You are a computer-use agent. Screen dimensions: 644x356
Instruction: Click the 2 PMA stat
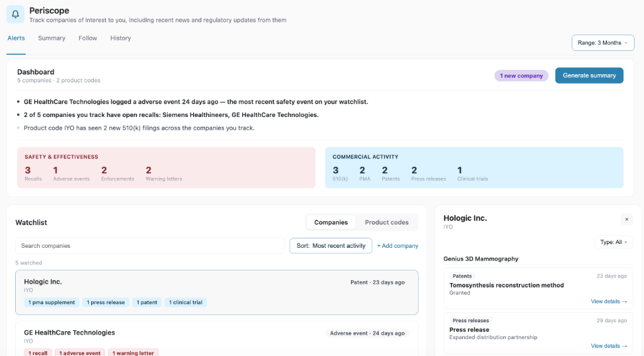coord(365,173)
